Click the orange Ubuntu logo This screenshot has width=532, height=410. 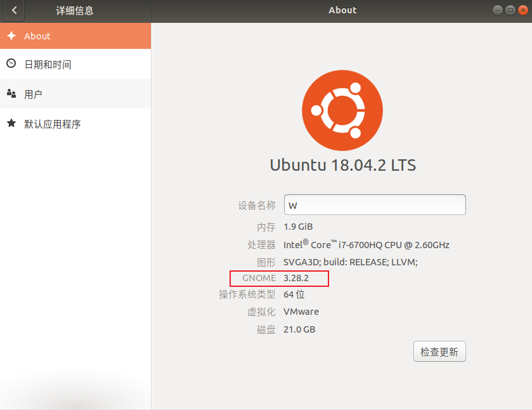click(342, 110)
